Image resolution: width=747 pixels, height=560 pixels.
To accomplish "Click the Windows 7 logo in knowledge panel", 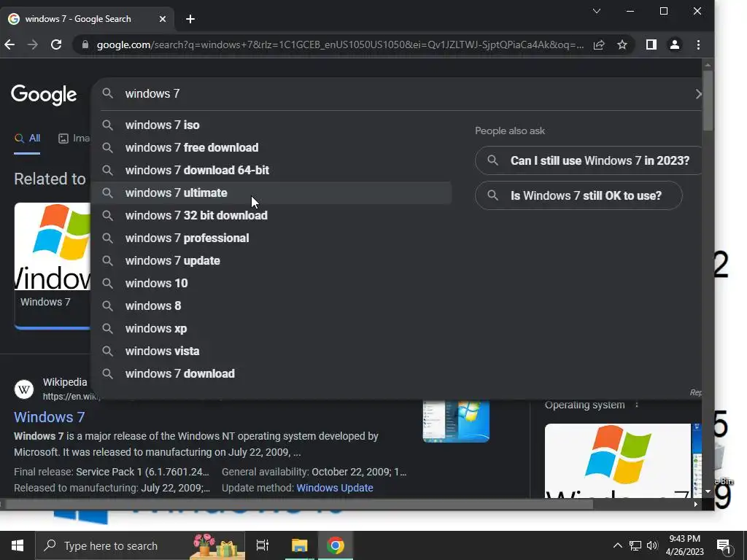I will pos(618,461).
